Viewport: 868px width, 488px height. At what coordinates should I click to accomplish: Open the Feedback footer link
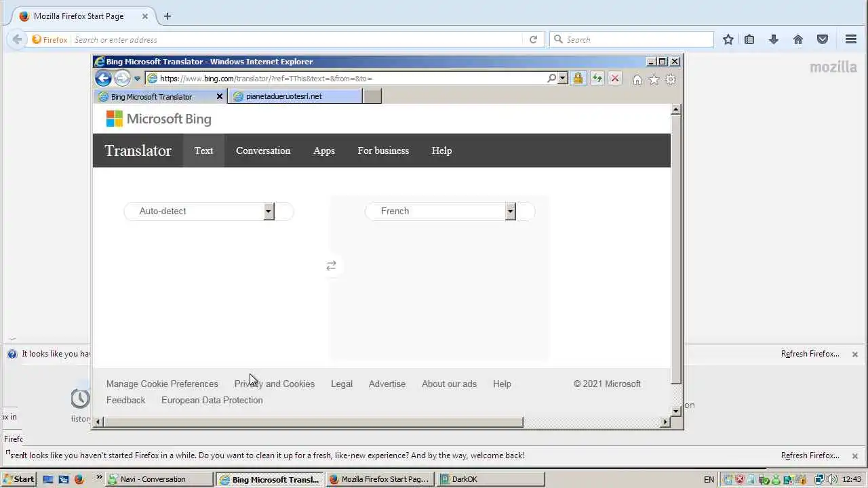pyautogui.click(x=125, y=400)
